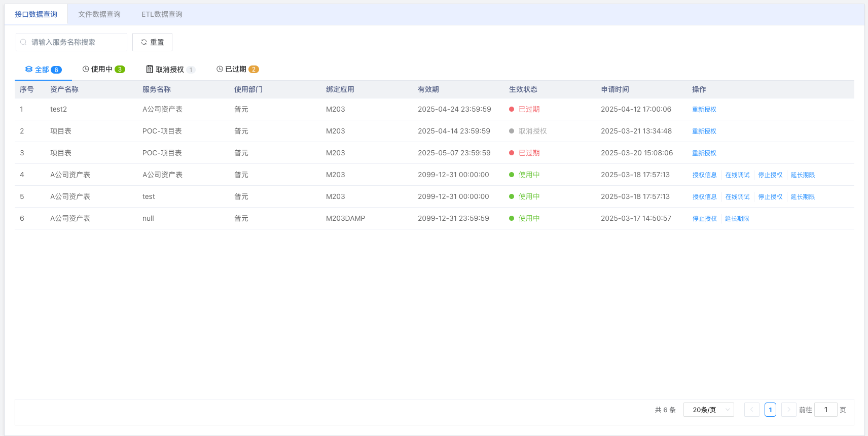The height and width of the screenshot is (436, 868).
Task: Click the page jump number input
Action: tap(825, 410)
